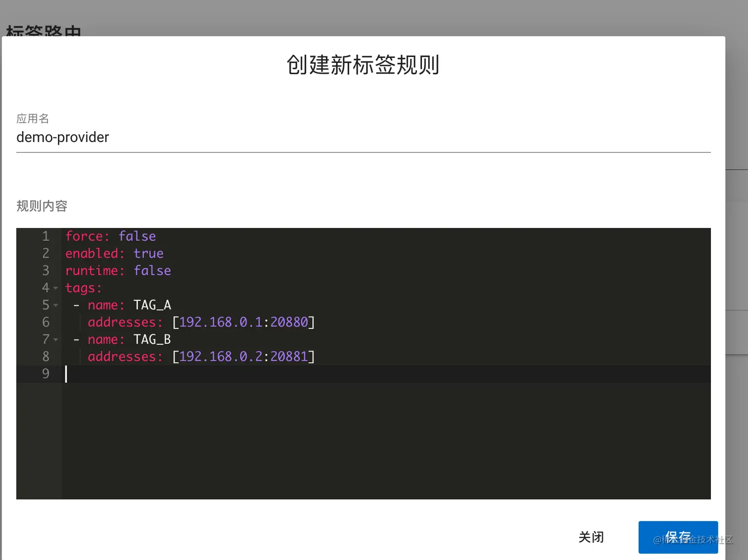This screenshot has height=560, width=748.
Task: Click the 保存 save button
Action: tap(678, 537)
